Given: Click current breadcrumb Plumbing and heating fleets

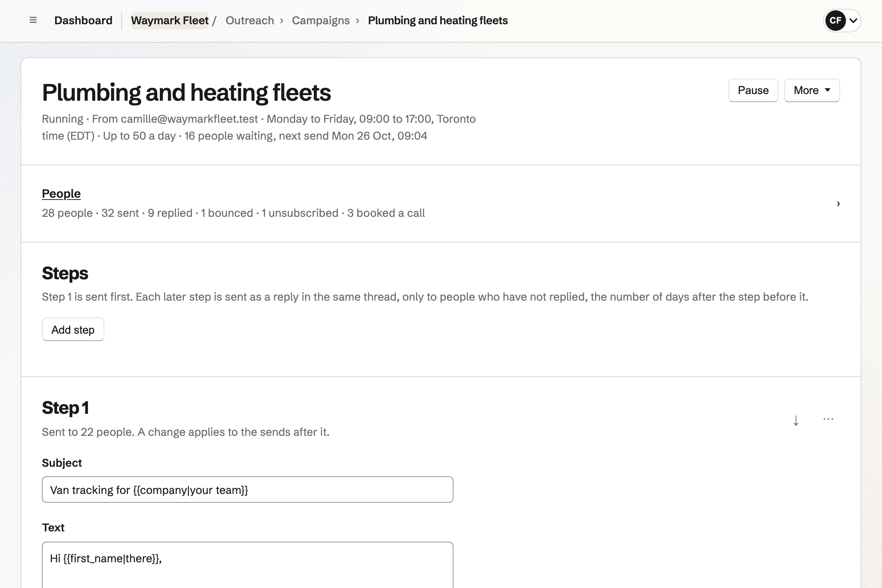Looking at the screenshot, I should tap(438, 20).
